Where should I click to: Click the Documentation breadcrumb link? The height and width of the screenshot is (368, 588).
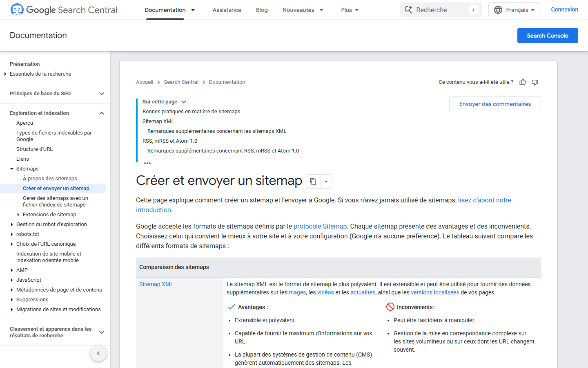click(x=227, y=82)
